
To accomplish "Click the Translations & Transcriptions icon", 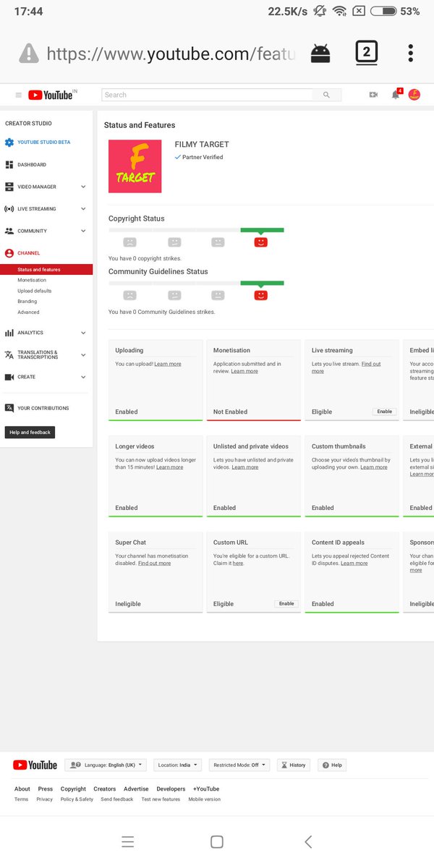I will (9, 355).
